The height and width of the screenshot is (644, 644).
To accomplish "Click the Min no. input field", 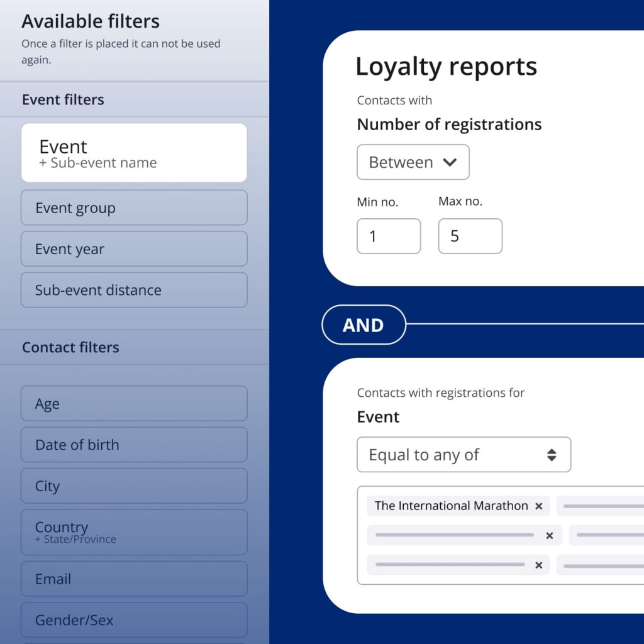I will pyautogui.click(x=389, y=236).
